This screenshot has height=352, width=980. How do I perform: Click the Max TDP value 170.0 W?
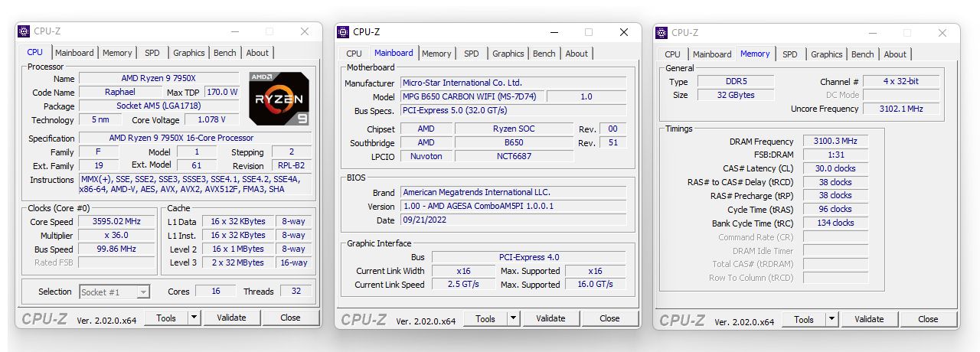(x=222, y=93)
